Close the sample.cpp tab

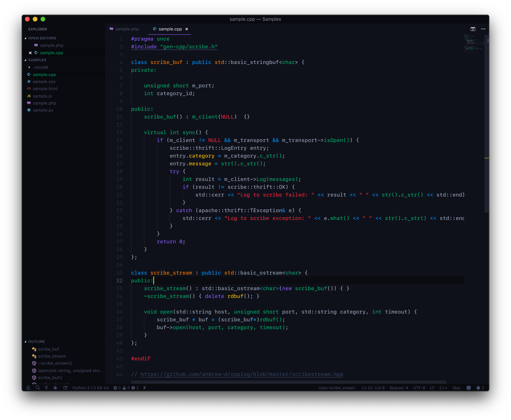(x=186, y=29)
